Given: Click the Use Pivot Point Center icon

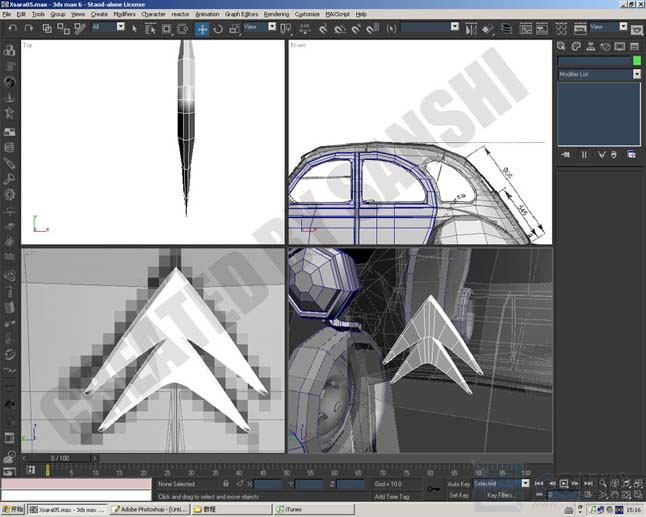Looking at the screenshot, I should 286,28.
